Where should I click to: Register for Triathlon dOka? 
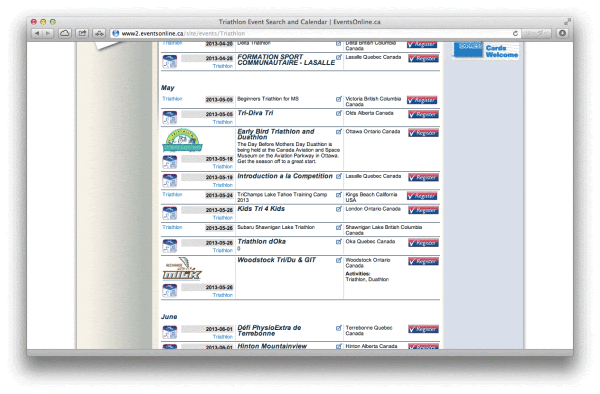(x=423, y=243)
